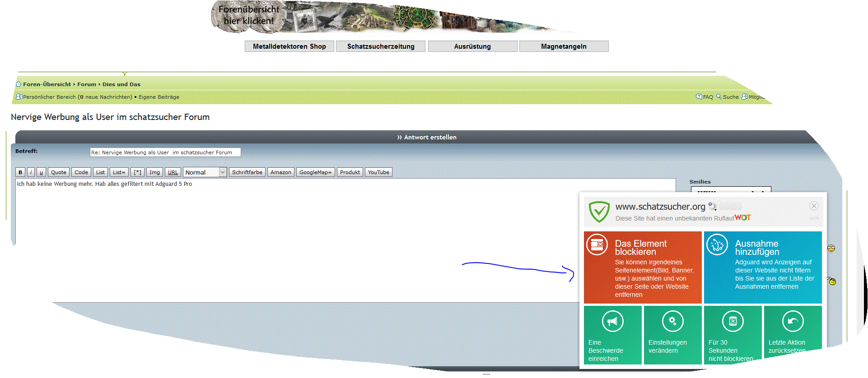Toggle underline formatting button
Image resolution: width=868 pixels, height=378 pixels.
click(x=41, y=172)
